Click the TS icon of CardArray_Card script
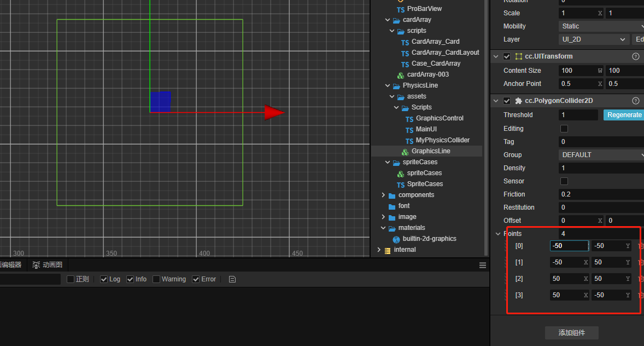This screenshot has width=644, height=346. [x=405, y=42]
